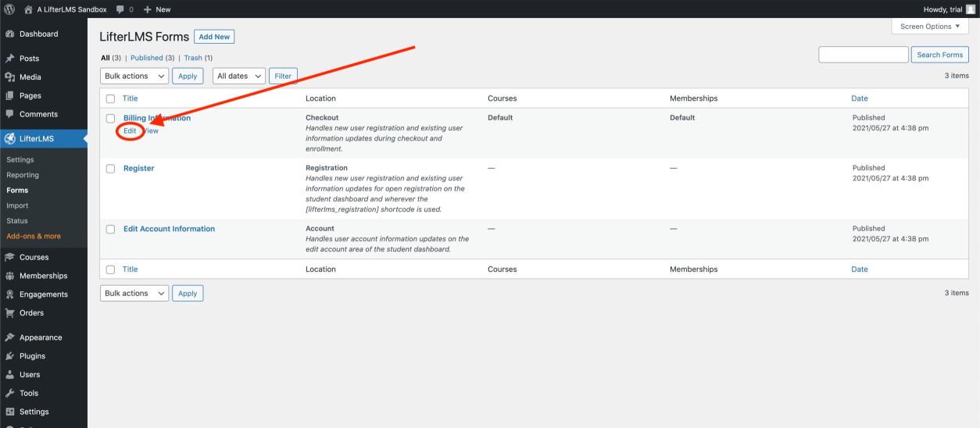Open the Status submenu item

coord(17,221)
